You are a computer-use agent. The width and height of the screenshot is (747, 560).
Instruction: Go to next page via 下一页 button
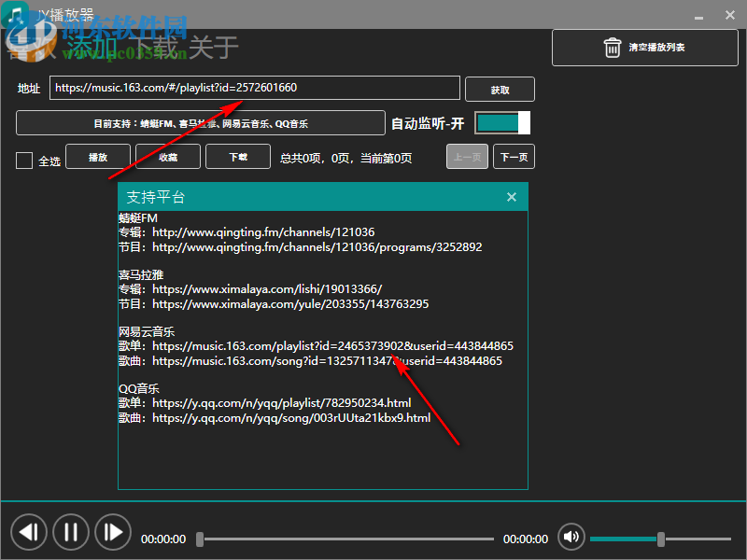513,156
